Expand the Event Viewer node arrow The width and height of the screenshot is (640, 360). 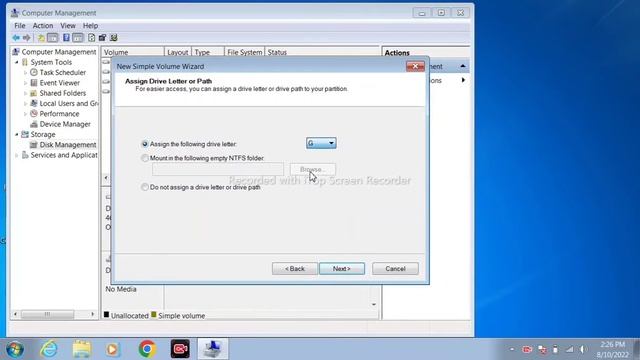25,83
